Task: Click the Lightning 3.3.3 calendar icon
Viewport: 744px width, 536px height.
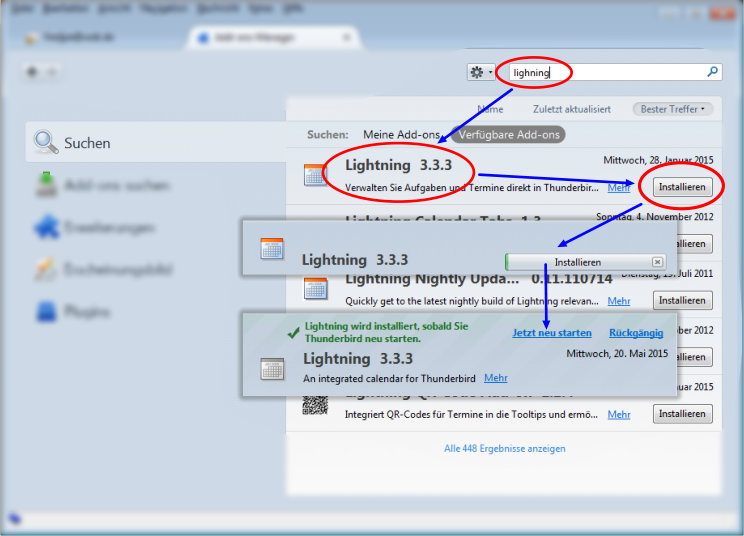Action: pos(315,175)
